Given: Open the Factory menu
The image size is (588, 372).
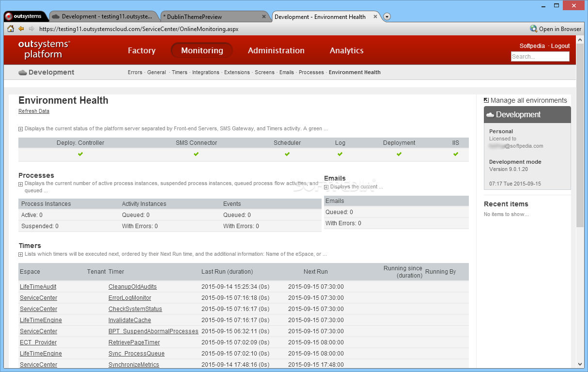Looking at the screenshot, I should 141,50.
